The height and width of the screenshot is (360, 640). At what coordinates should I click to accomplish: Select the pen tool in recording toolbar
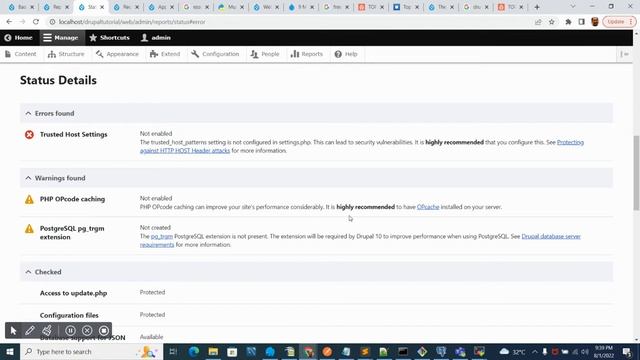coord(30,331)
